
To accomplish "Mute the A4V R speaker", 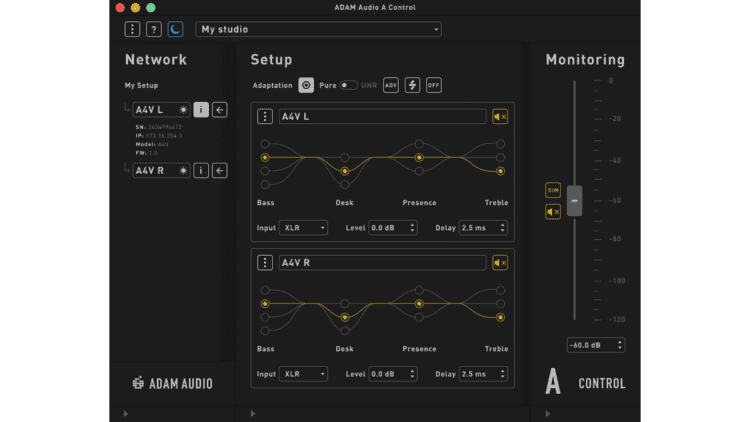I will pyautogui.click(x=500, y=263).
